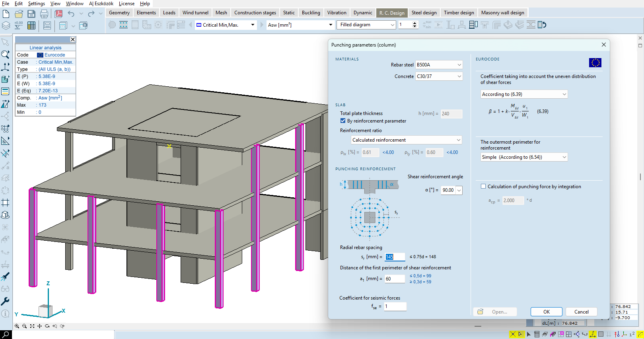Open the table browser grid icon
Viewport: 644px width, 339px height.
(x=31, y=25)
